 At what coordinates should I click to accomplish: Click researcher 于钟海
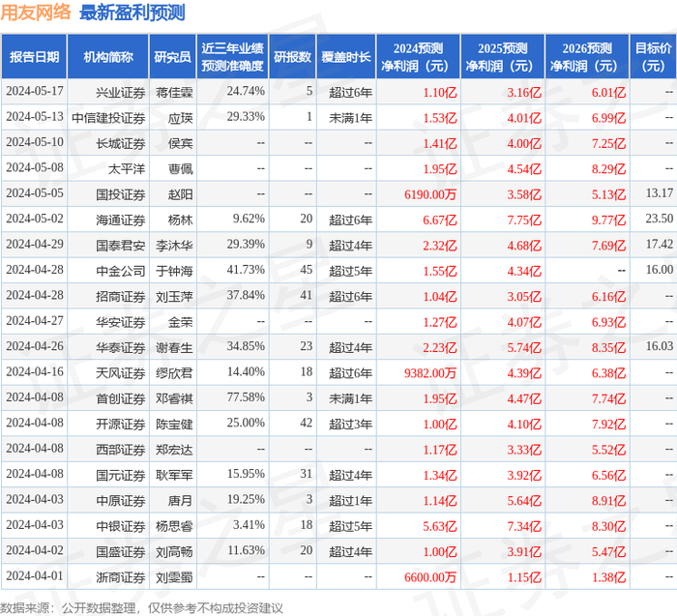(x=174, y=271)
